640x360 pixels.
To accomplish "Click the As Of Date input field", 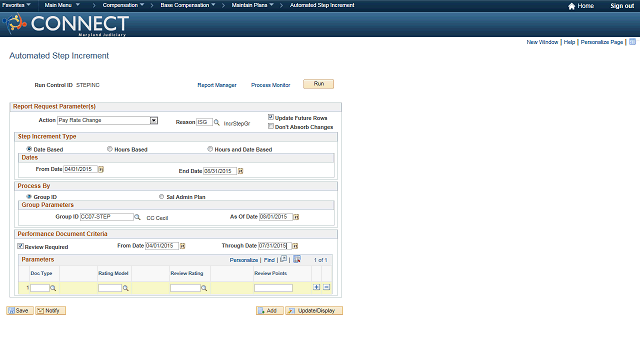I will point(276,217).
